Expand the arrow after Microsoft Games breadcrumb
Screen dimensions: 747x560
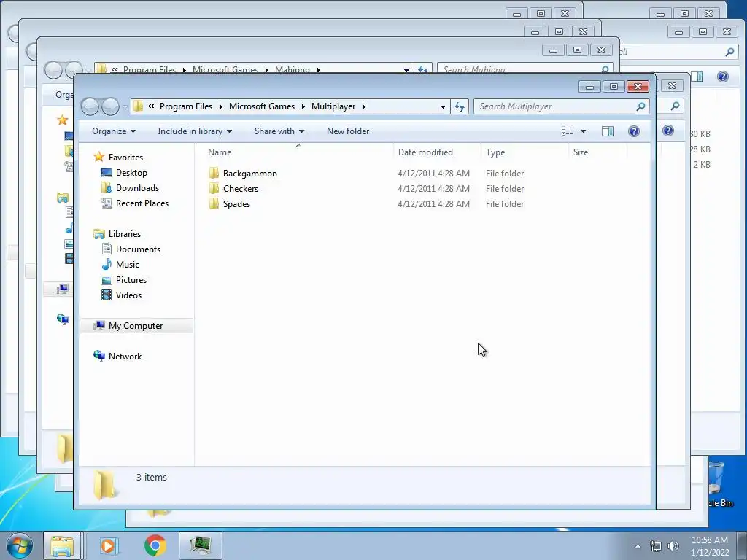click(x=303, y=106)
